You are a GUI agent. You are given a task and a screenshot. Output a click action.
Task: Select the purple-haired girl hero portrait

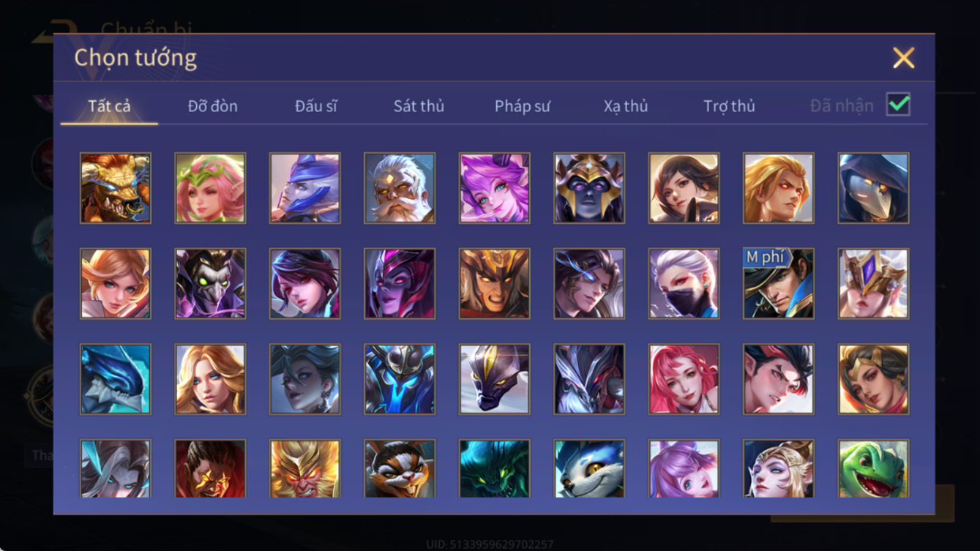684,468
